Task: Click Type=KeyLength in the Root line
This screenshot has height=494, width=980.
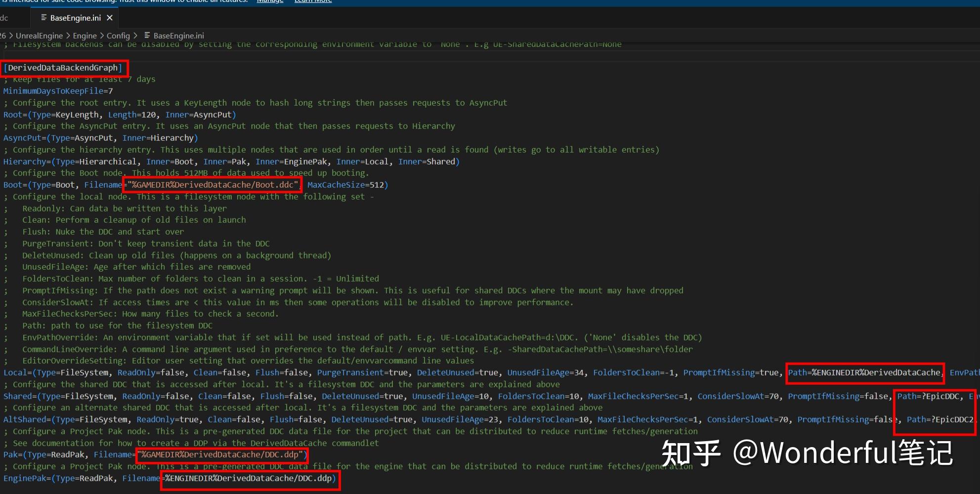Action: pyautogui.click(x=65, y=115)
